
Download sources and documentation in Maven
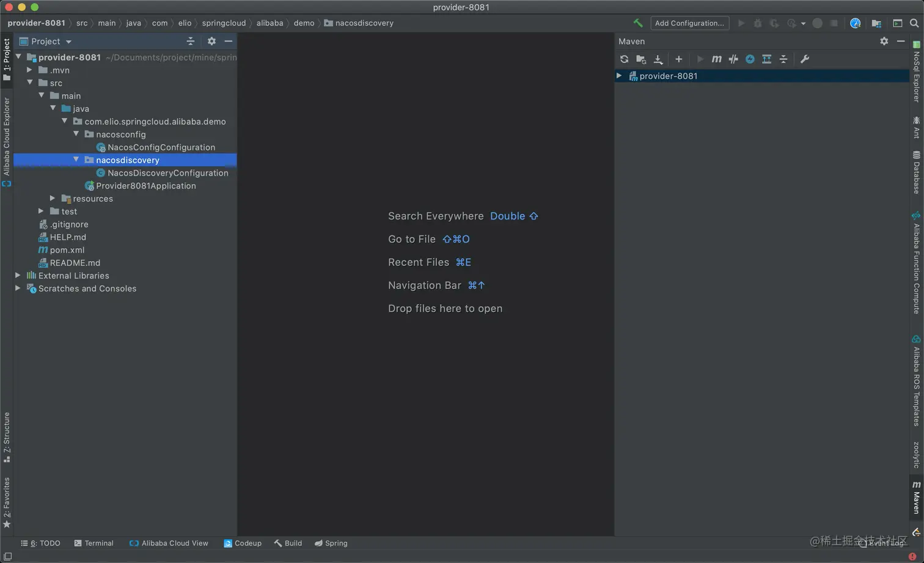point(658,59)
